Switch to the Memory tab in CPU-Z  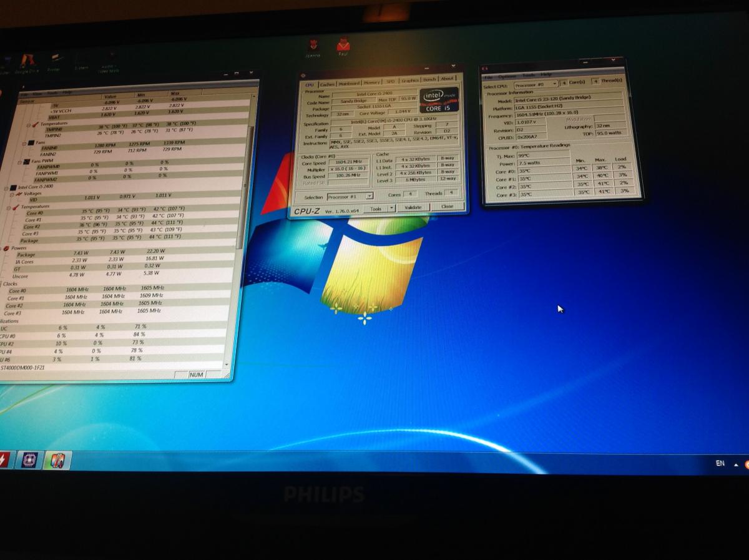372,82
